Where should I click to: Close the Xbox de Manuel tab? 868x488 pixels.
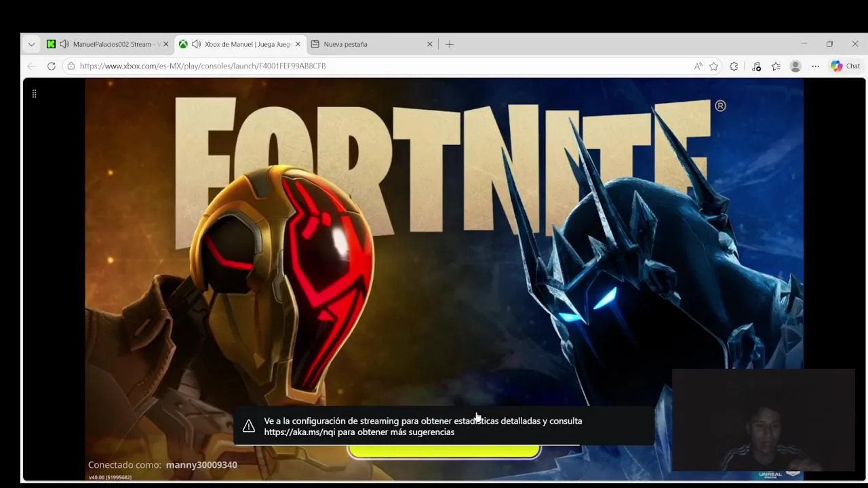[x=298, y=44]
